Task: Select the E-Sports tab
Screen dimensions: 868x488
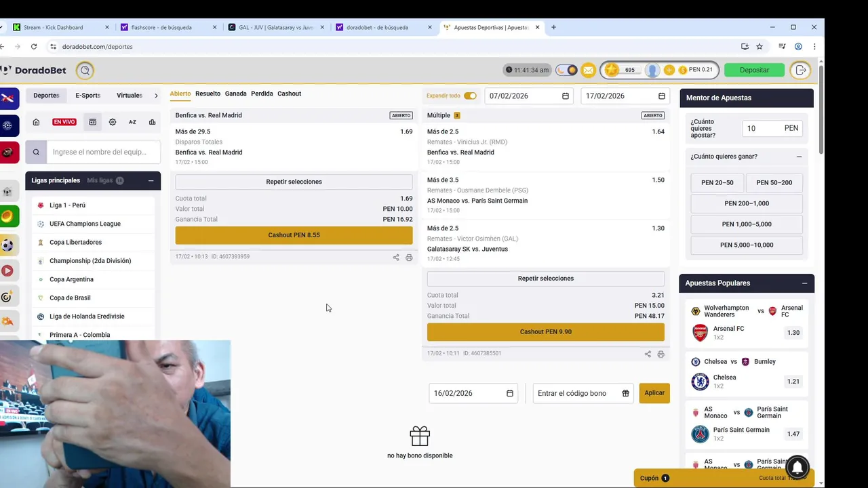Action: [x=88, y=96]
